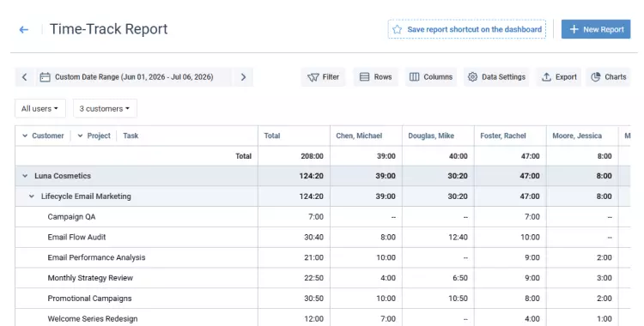The image size is (644, 326).
Task: Go to previous date range
Action: point(25,77)
